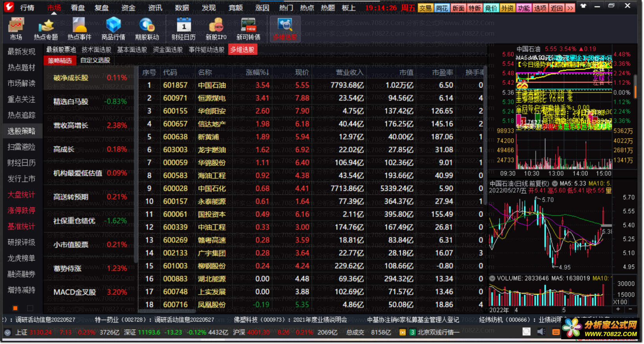Click the 外资 button
This screenshot has width=644, height=344.
coord(507,8)
